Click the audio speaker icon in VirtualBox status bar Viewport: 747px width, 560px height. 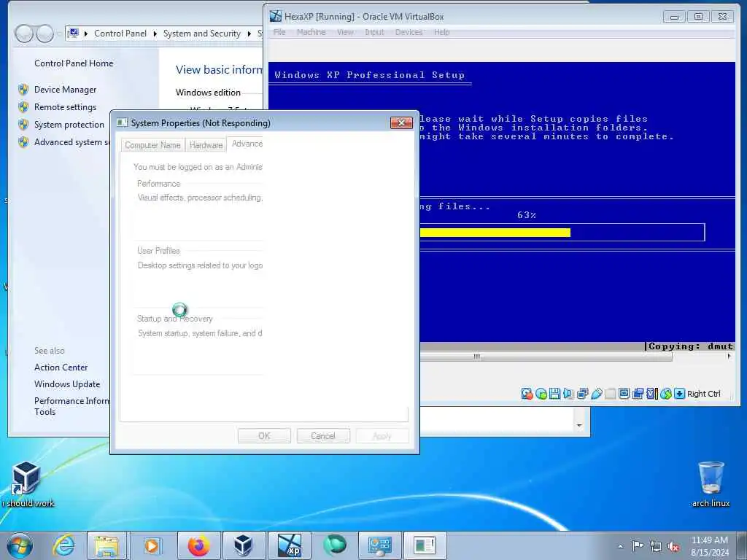tap(568, 394)
